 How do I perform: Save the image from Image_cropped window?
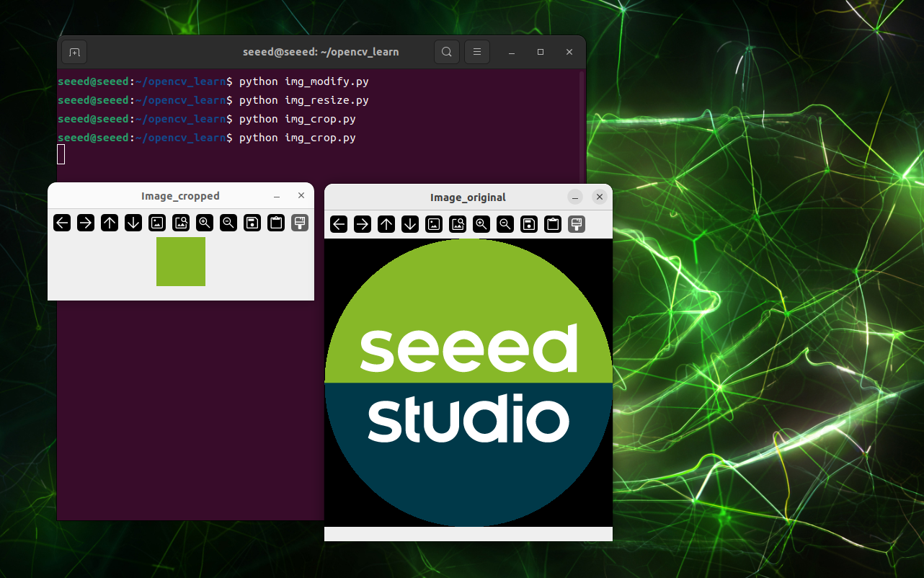tap(252, 223)
